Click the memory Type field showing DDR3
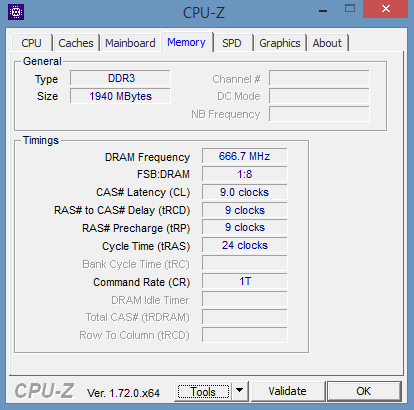The width and height of the screenshot is (414, 410). [120, 78]
